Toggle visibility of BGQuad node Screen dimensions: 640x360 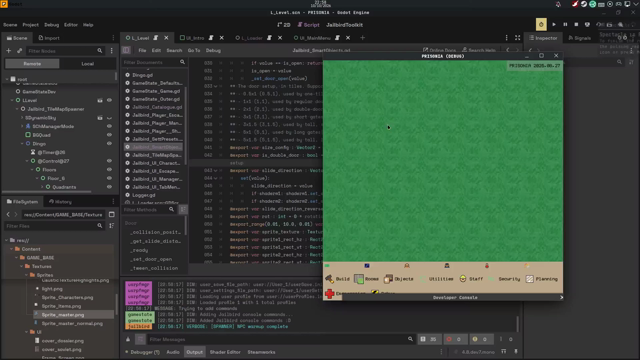[x=109, y=135]
